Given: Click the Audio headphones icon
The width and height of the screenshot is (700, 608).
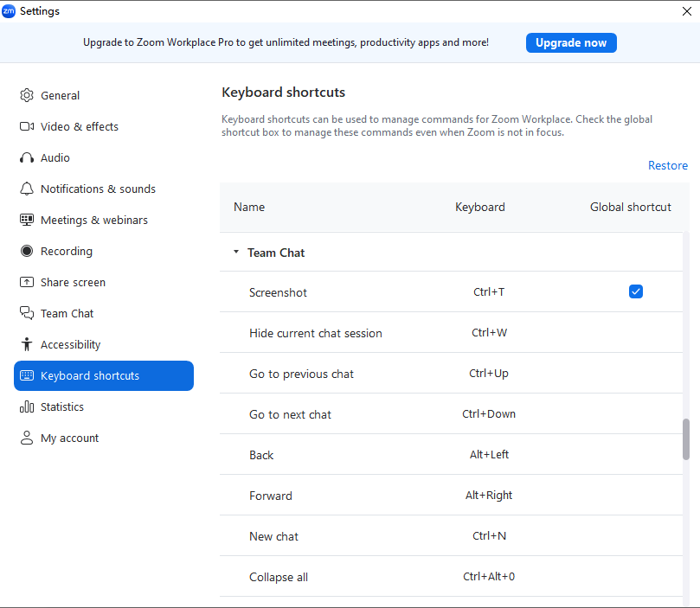Looking at the screenshot, I should (x=27, y=158).
